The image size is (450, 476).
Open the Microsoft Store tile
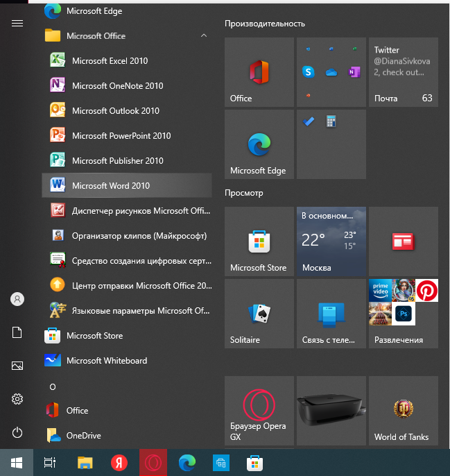259,241
